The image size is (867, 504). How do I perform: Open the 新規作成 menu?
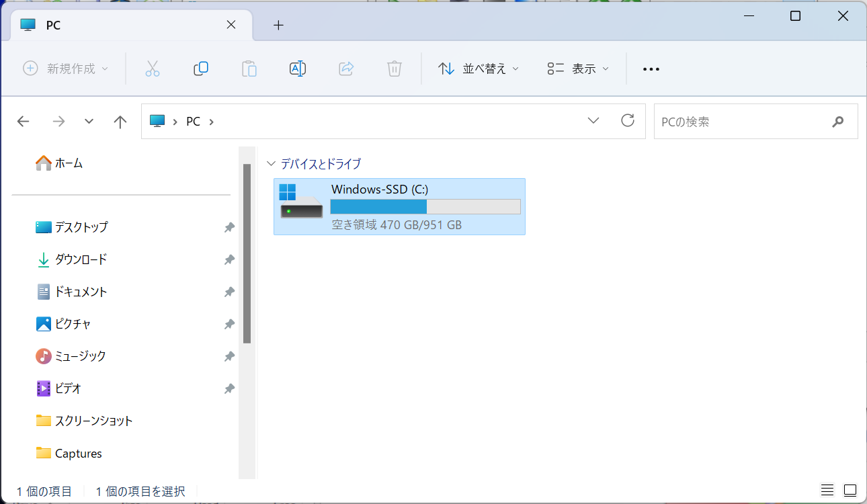click(66, 69)
